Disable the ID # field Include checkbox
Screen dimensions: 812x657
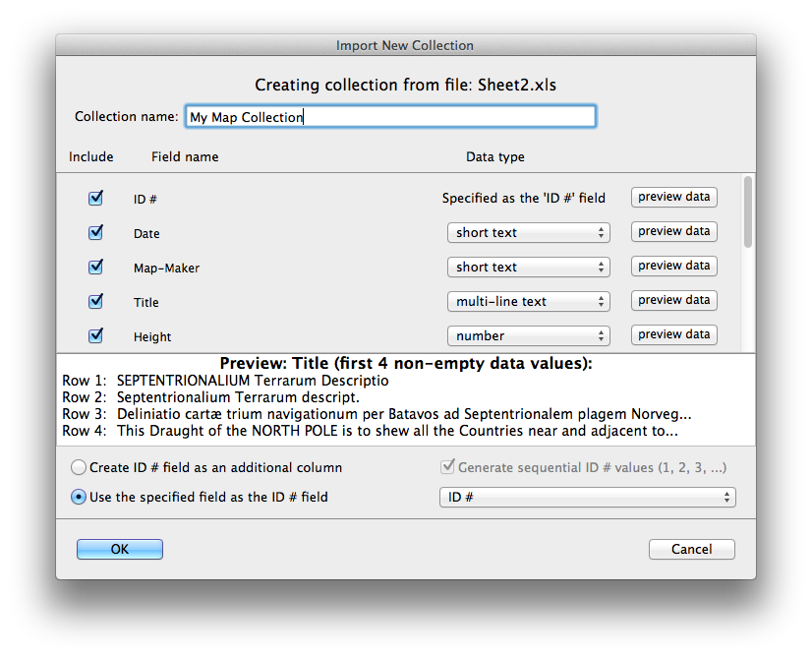94,197
